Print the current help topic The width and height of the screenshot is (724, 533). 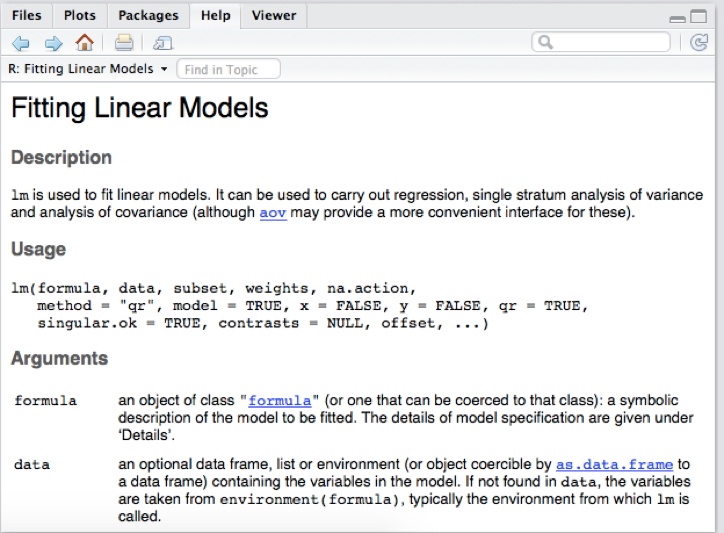124,43
